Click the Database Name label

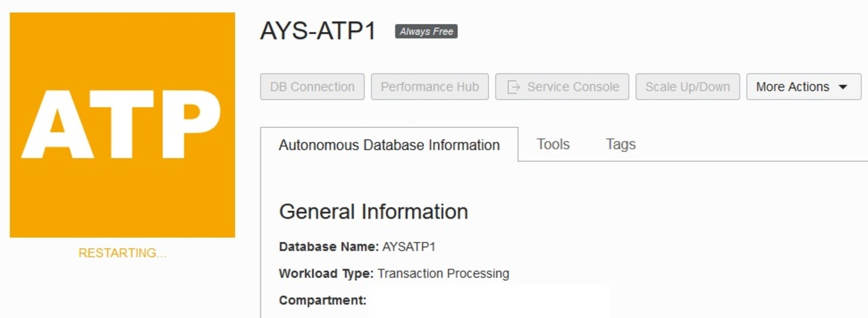click(x=329, y=247)
